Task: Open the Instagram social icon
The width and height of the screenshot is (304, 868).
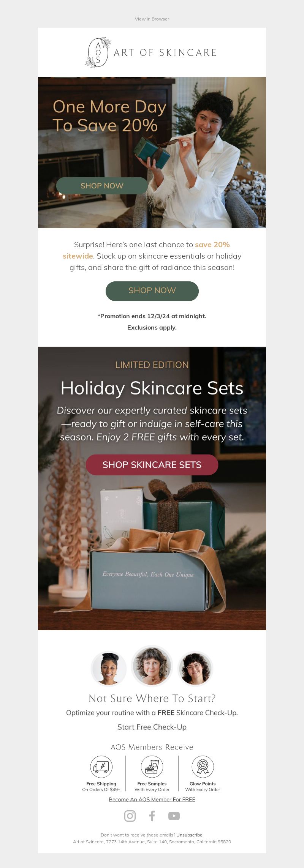Action: (x=130, y=816)
